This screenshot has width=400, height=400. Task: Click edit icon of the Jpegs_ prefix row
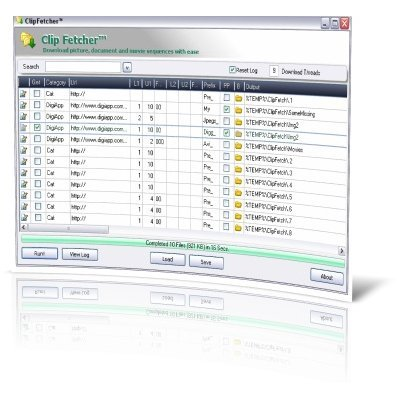coord(24,117)
